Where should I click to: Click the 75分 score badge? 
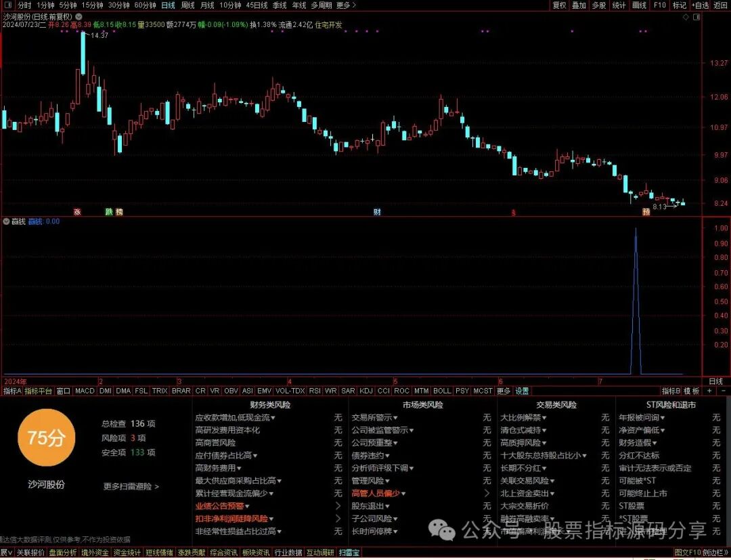coord(46,437)
